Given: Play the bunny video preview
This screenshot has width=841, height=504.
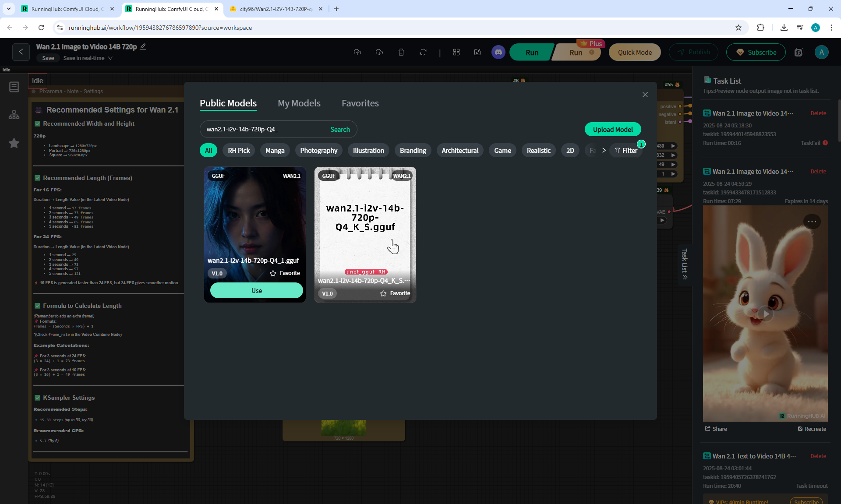Looking at the screenshot, I should click(765, 314).
